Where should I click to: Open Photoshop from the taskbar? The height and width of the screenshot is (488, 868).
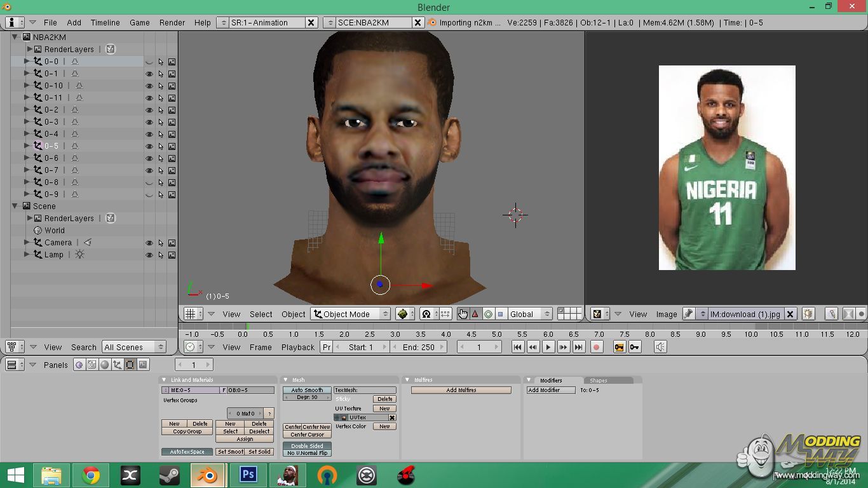click(x=247, y=475)
